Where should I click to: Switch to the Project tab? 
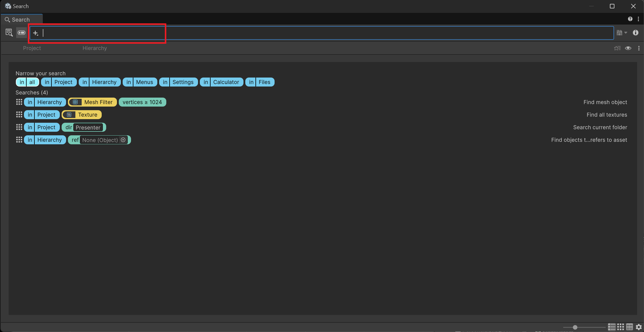point(32,48)
